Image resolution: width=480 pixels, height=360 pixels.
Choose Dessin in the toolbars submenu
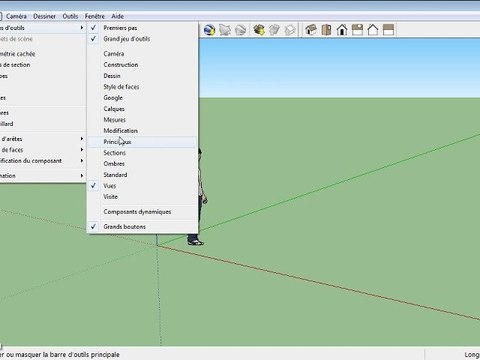click(x=142, y=76)
